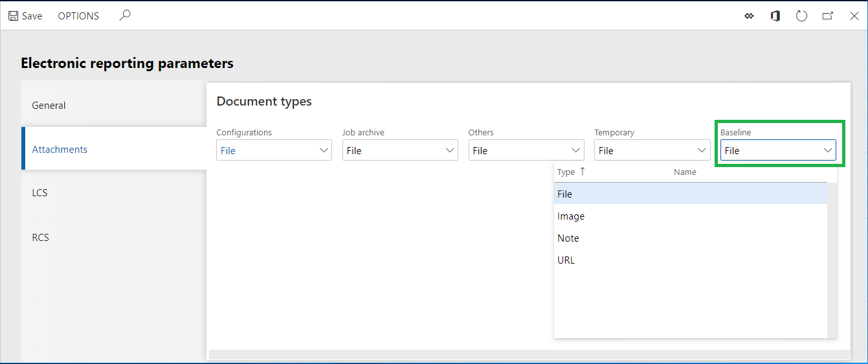Open the OPTIONS menu
Screen dimensions: 868x364
78,16
